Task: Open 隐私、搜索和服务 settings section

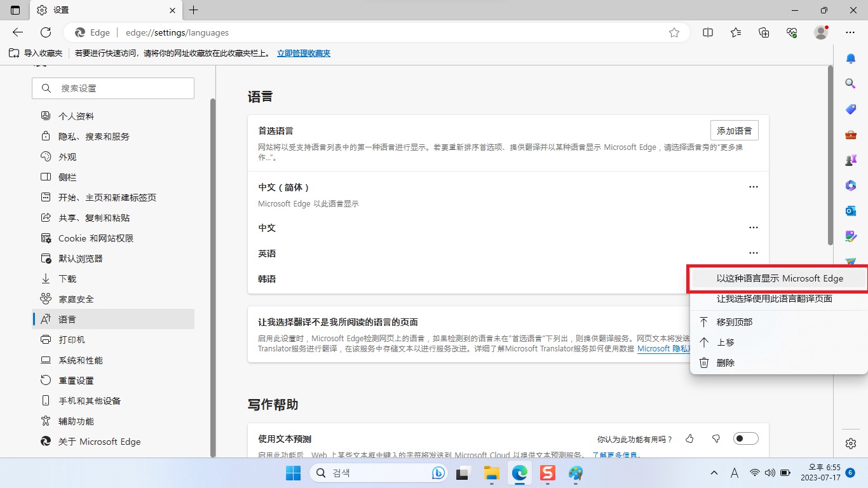Action: point(113,137)
